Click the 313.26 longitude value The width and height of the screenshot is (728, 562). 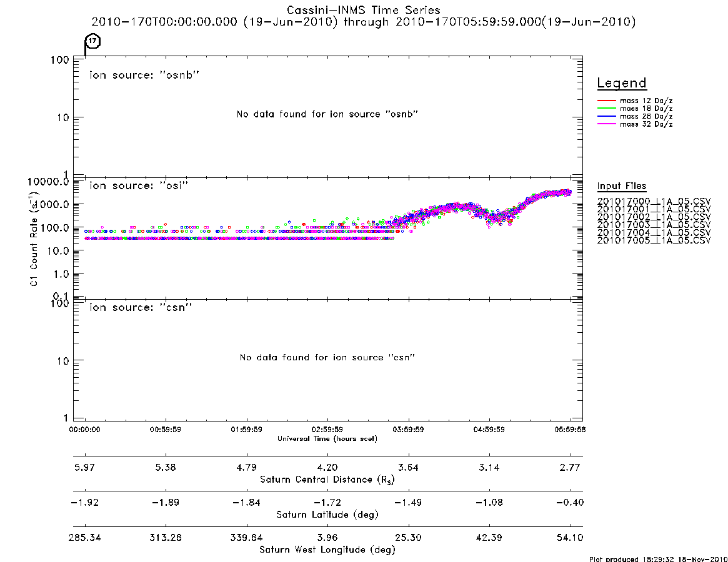166,538
